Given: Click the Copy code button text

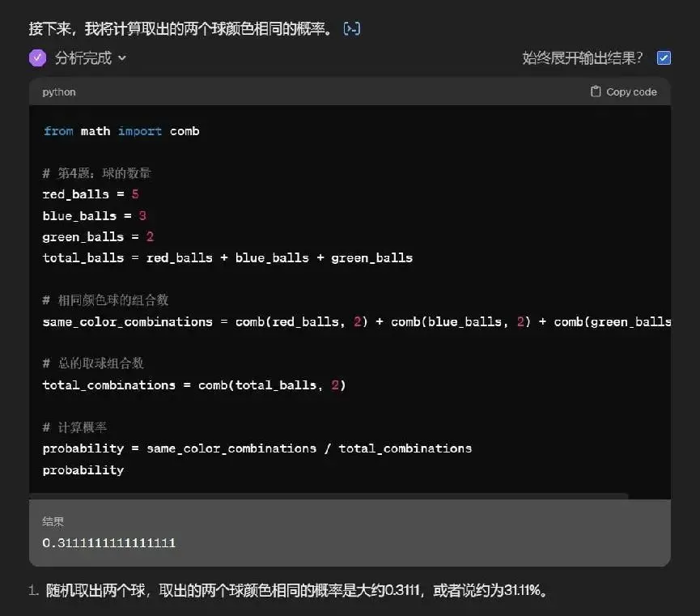Looking at the screenshot, I should click(x=631, y=91).
